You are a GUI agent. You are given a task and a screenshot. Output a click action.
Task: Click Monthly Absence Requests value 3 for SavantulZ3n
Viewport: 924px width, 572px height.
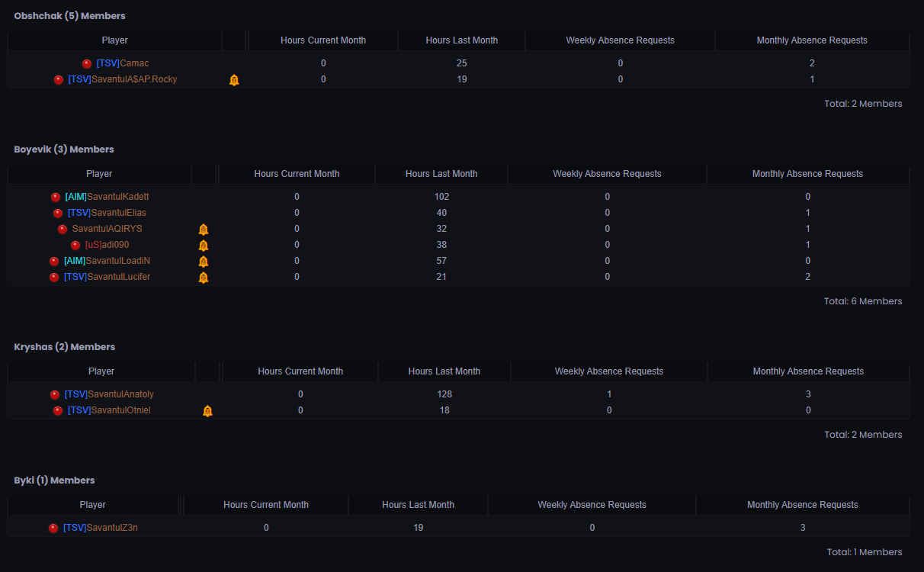pyautogui.click(x=802, y=528)
